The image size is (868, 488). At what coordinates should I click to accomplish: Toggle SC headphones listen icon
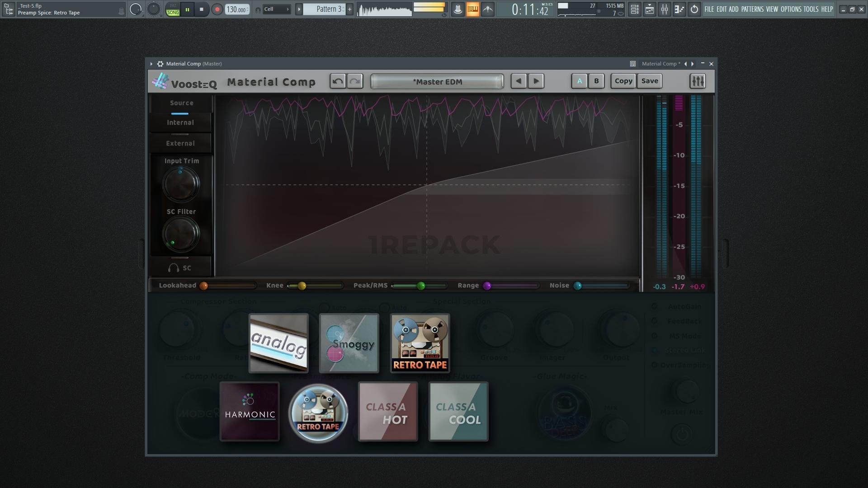[x=174, y=268]
